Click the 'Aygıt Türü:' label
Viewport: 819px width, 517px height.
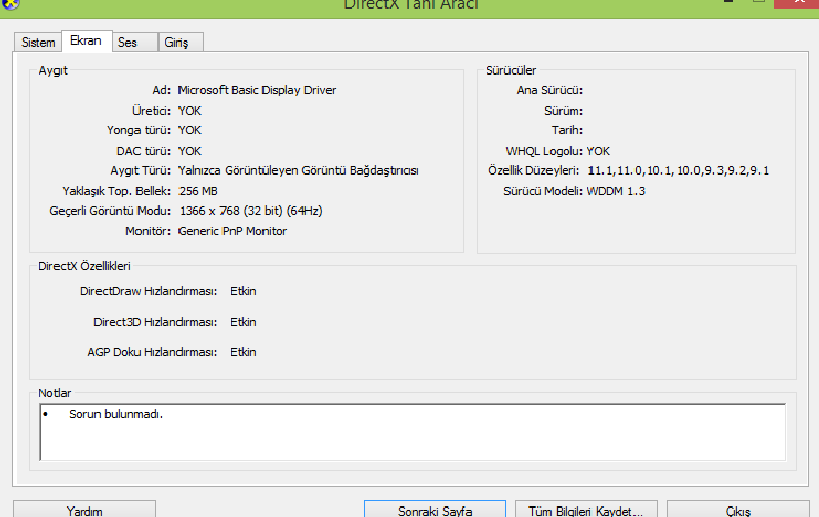[x=140, y=171]
